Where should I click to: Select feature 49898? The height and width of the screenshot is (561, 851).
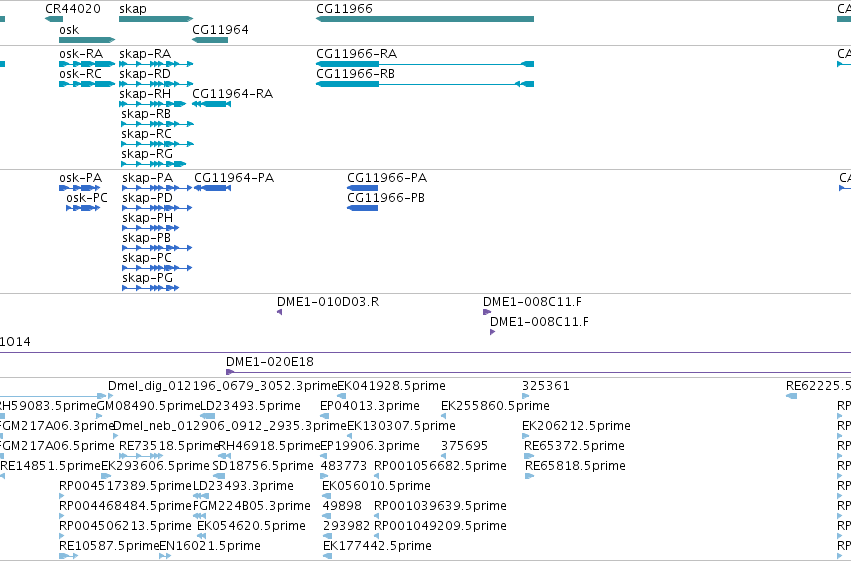pos(342,506)
